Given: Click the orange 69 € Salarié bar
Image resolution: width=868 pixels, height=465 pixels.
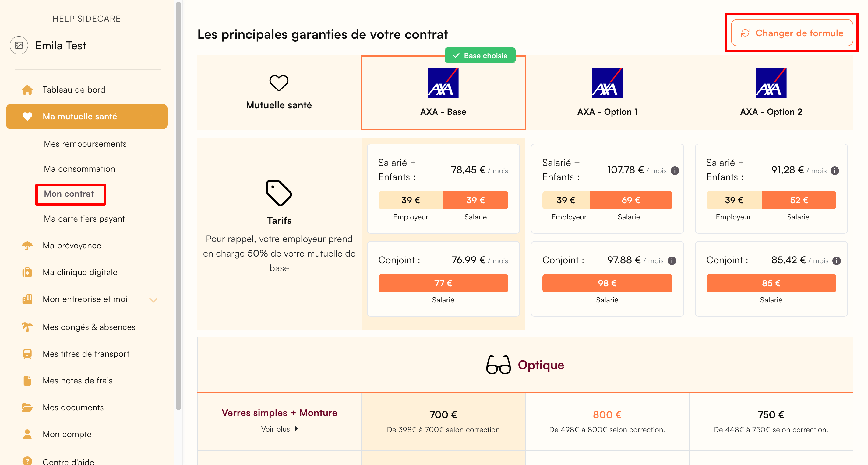Looking at the screenshot, I should 631,200.
